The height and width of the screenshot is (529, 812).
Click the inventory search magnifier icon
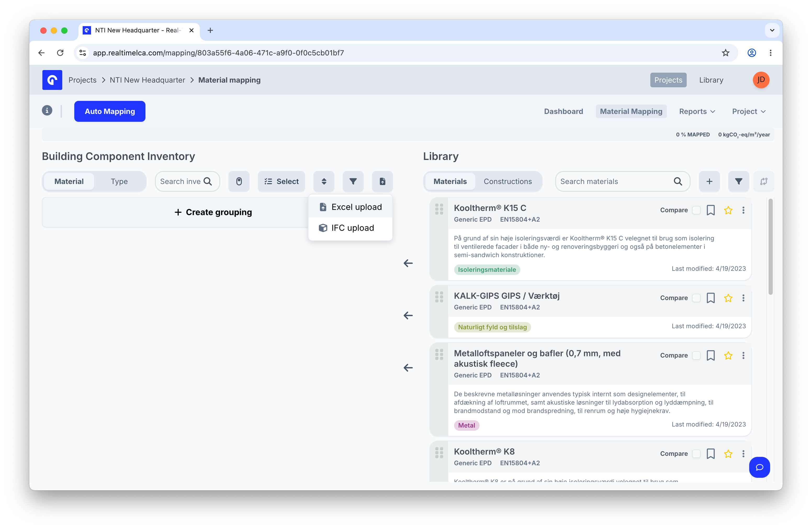(208, 181)
